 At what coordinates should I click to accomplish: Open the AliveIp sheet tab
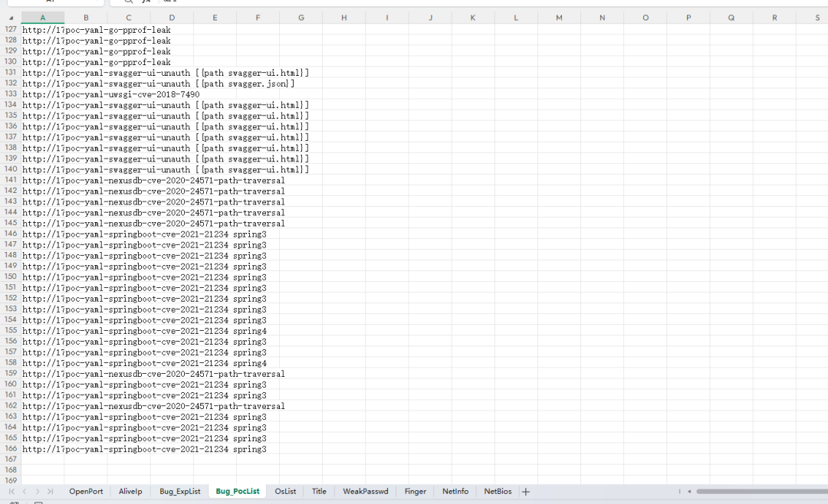130,491
